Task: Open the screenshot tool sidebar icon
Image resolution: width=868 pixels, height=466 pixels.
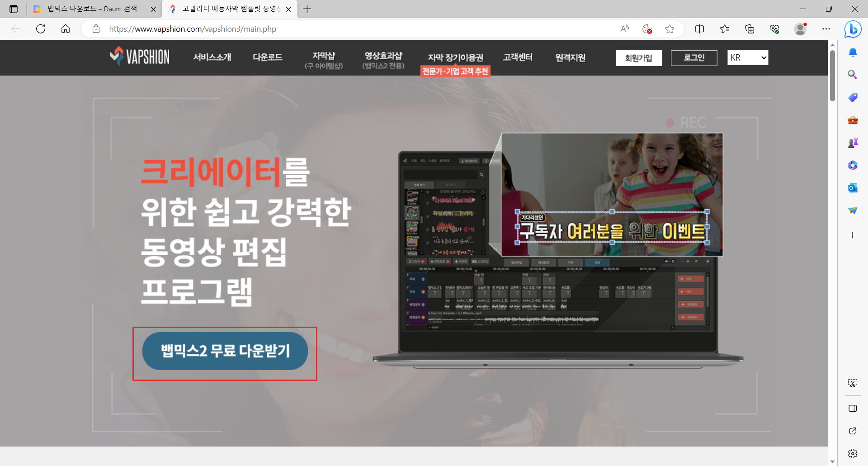Action: [853, 383]
